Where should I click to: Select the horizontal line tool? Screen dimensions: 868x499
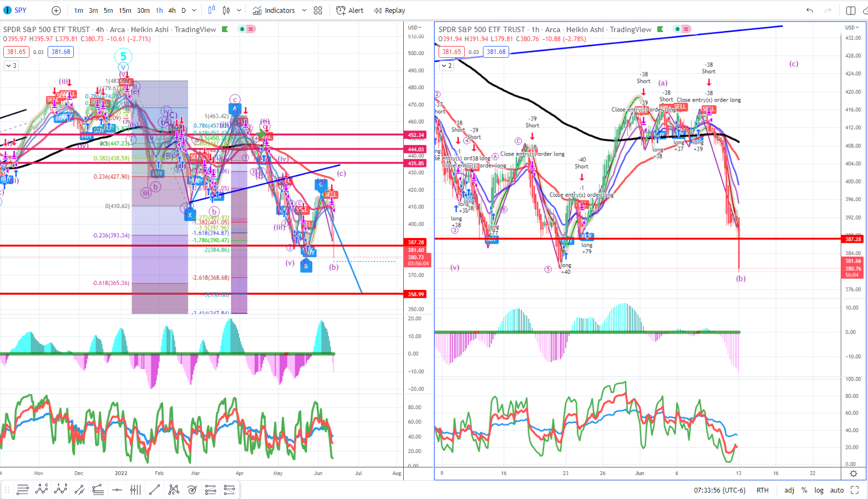117,489
